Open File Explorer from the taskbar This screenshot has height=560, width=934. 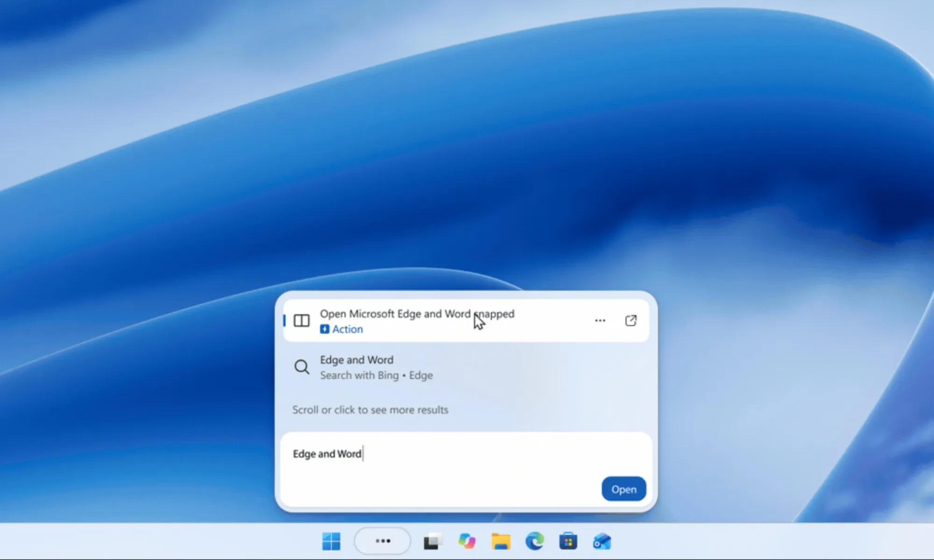pyautogui.click(x=501, y=541)
